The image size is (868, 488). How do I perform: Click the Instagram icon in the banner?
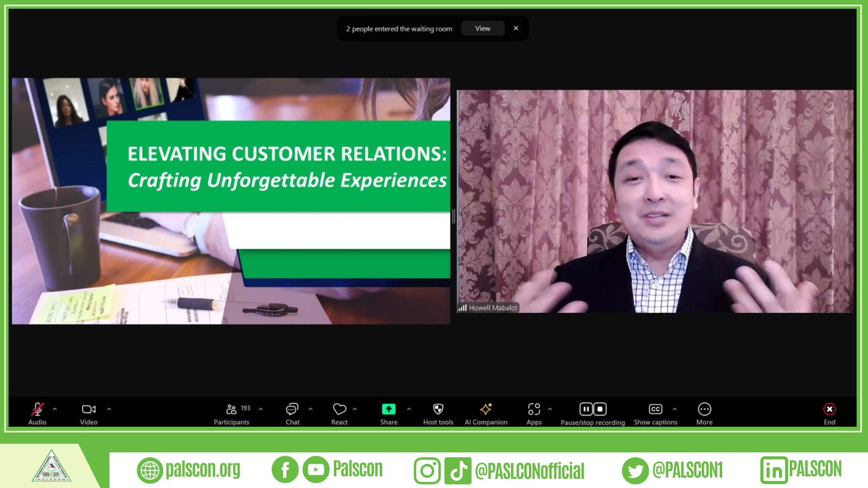tap(427, 471)
